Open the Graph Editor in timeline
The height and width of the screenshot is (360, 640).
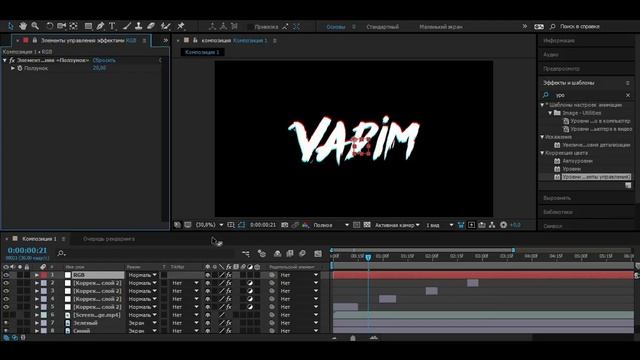pos(318,253)
